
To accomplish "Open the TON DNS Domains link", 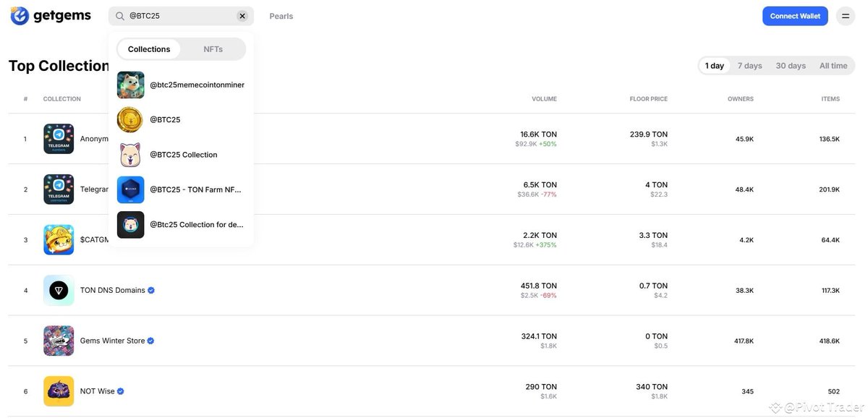I will [112, 291].
